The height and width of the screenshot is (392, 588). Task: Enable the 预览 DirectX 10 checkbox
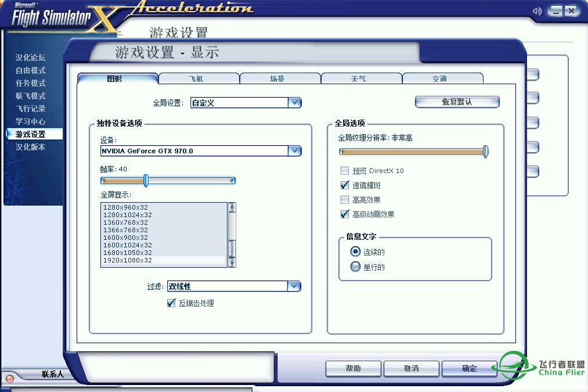point(344,171)
